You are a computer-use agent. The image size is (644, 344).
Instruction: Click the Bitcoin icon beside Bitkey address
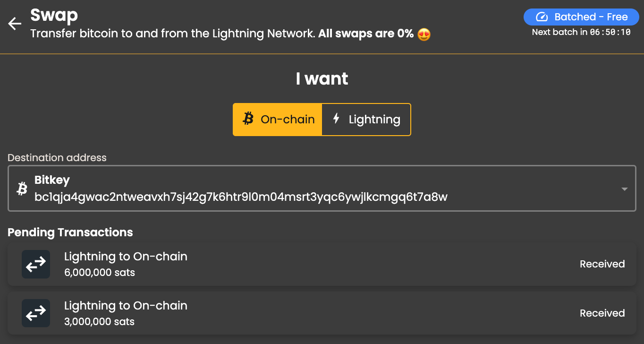(22, 189)
